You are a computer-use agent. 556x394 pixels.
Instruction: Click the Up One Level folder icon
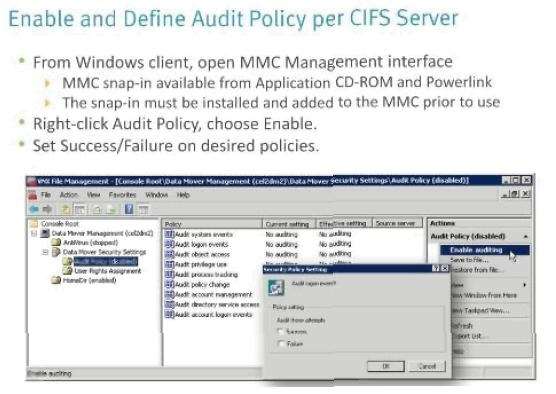(x=65, y=209)
